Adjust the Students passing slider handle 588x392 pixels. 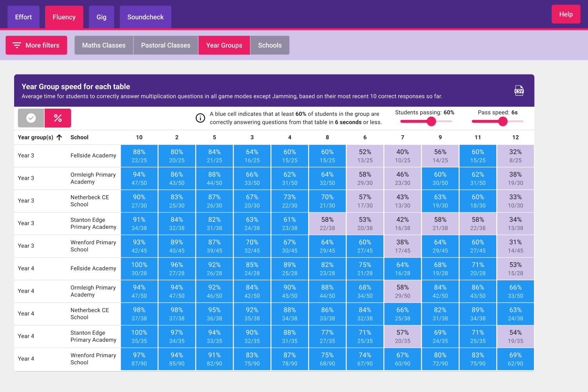(x=431, y=122)
